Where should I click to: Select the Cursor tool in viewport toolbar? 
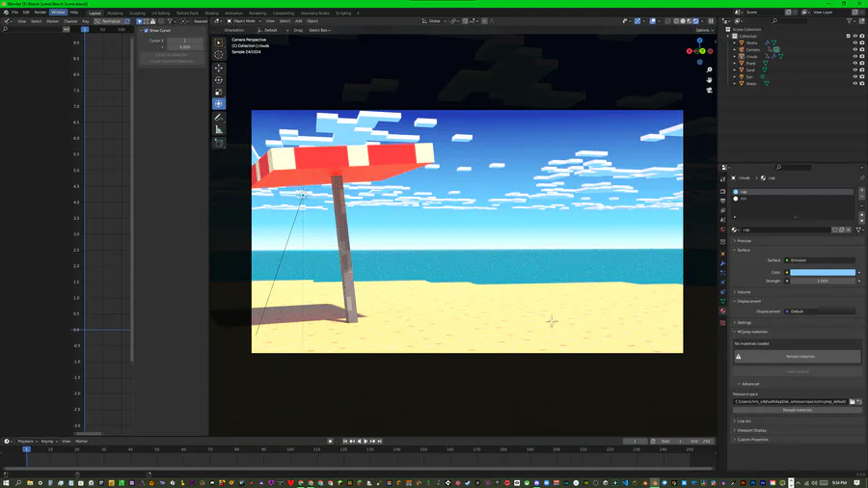coord(219,54)
